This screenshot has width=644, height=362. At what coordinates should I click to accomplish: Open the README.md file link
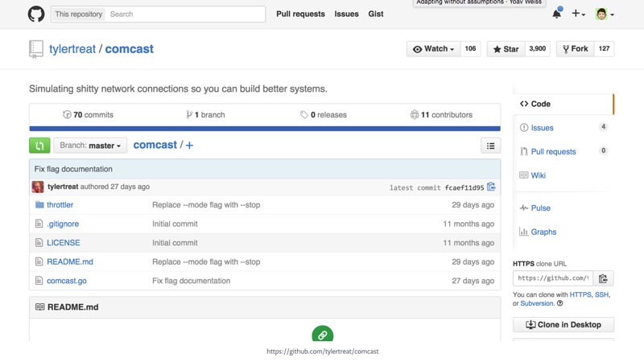(69, 261)
